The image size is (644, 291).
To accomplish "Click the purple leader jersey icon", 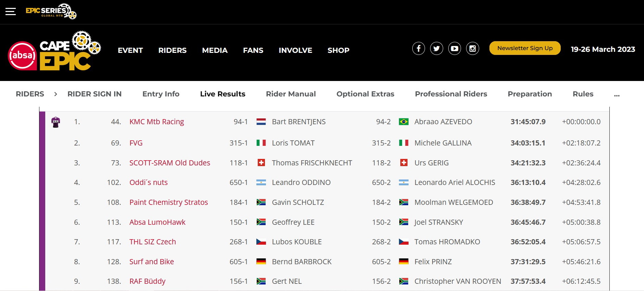I will click(56, 122).
